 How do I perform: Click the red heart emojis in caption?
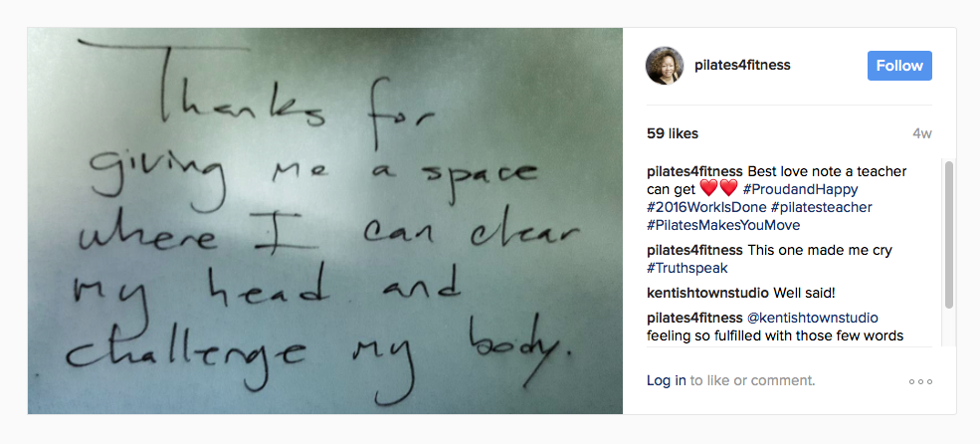tap(718, 188)
